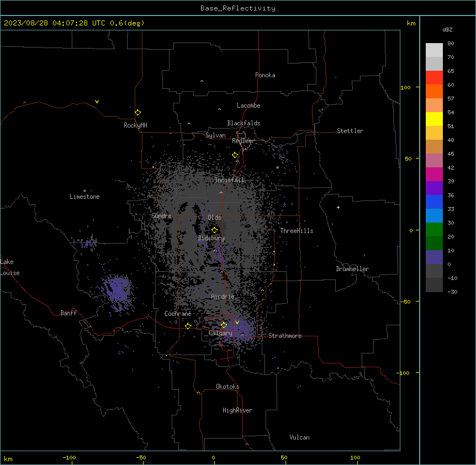
Task: Click the red 65 dBZ legend swatch
Action: [434, 77]
